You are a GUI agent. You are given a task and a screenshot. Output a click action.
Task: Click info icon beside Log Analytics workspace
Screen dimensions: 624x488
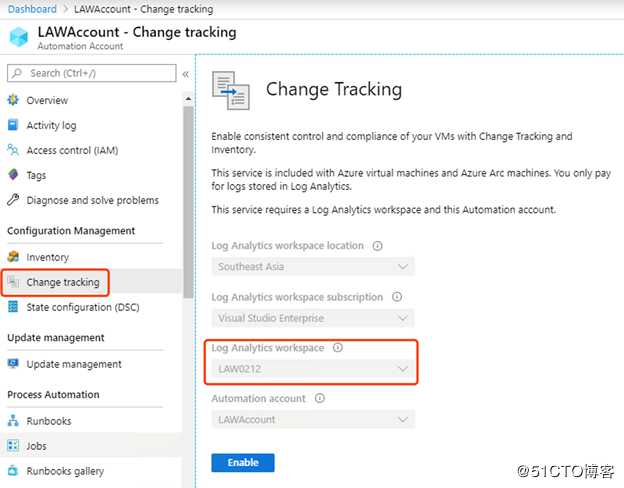338,347
